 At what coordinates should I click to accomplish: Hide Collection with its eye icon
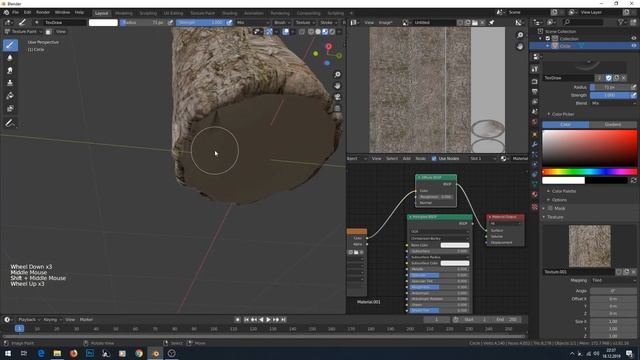633,39
